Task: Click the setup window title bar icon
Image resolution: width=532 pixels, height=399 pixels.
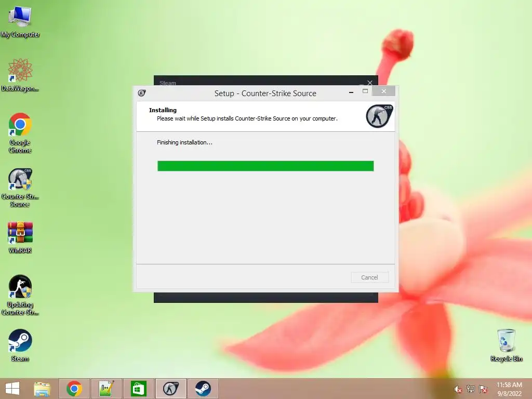Action: click(x=142, y=93)
